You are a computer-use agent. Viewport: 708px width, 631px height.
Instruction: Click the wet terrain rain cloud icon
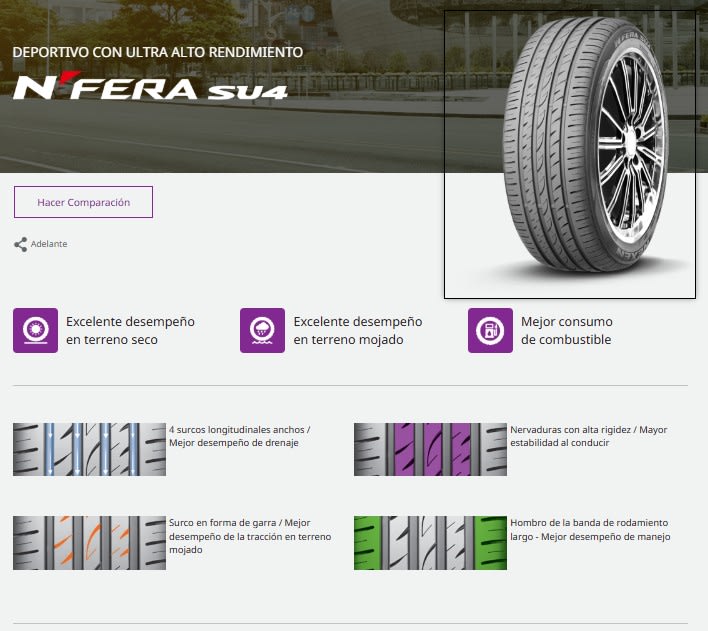tap(262, 330)
